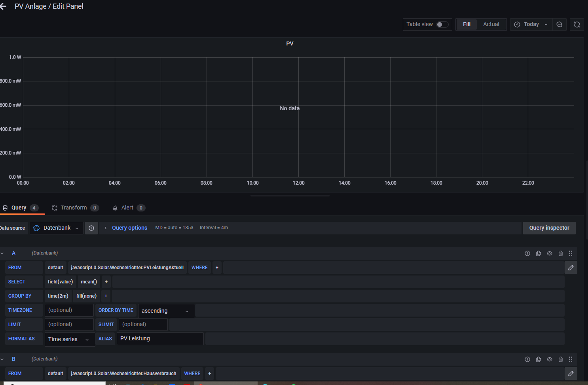This screenshot has height=385, width=588.
Task: Add a WHERE condition in query B
Action: click(210, 374)
